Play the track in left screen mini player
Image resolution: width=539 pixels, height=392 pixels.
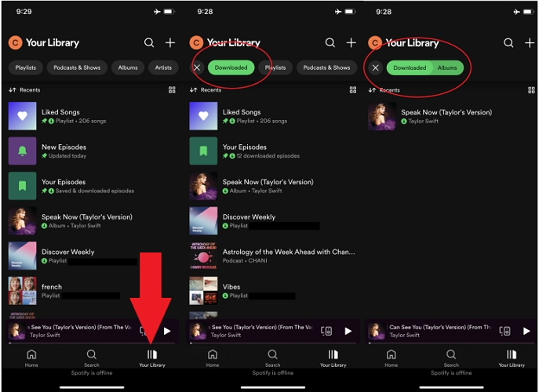[167, 331]
